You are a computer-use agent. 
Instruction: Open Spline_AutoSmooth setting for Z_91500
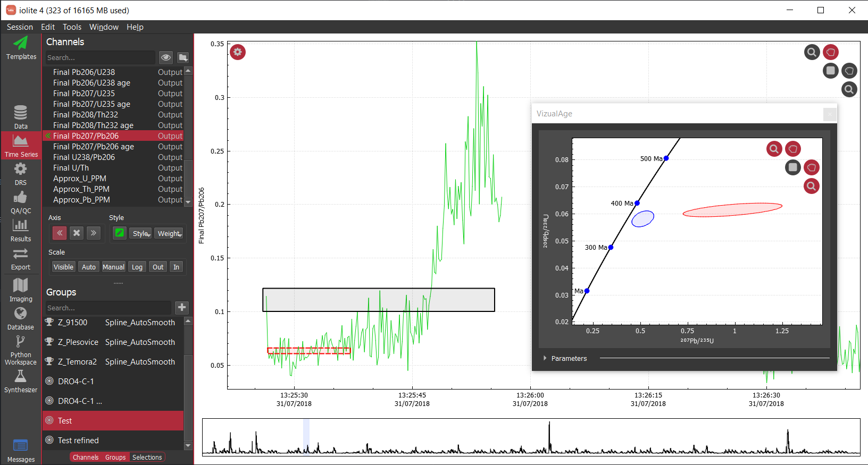click(x=140, y=322)
